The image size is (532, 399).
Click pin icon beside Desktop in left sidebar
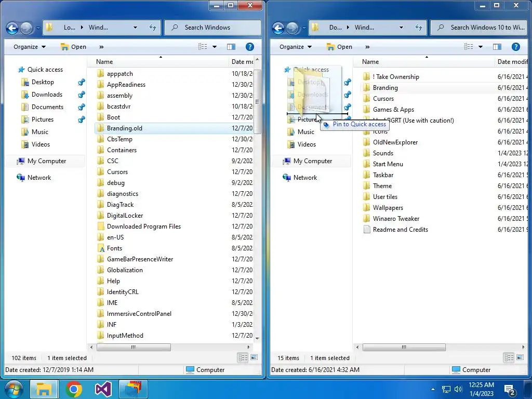[x=82, y=82]
